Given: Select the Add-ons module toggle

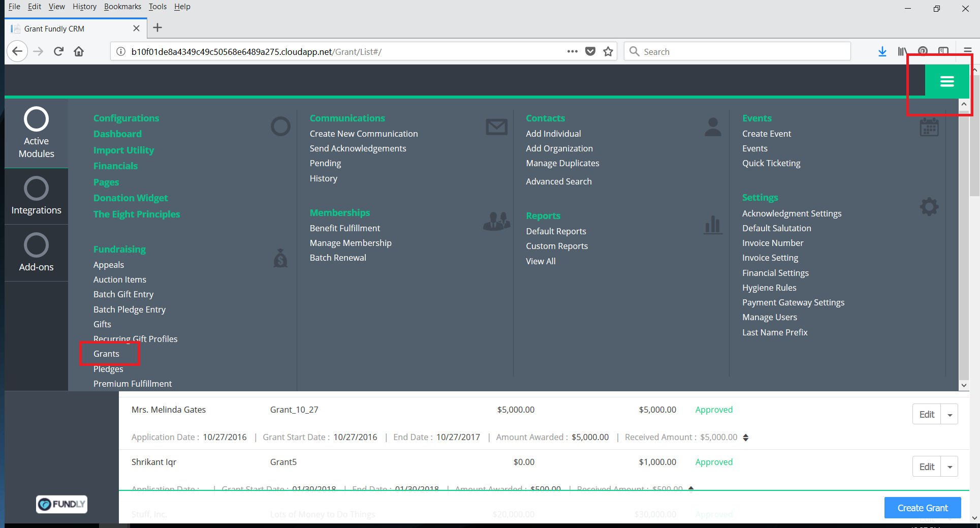Looking at the screenshot, I should point(36,253).
